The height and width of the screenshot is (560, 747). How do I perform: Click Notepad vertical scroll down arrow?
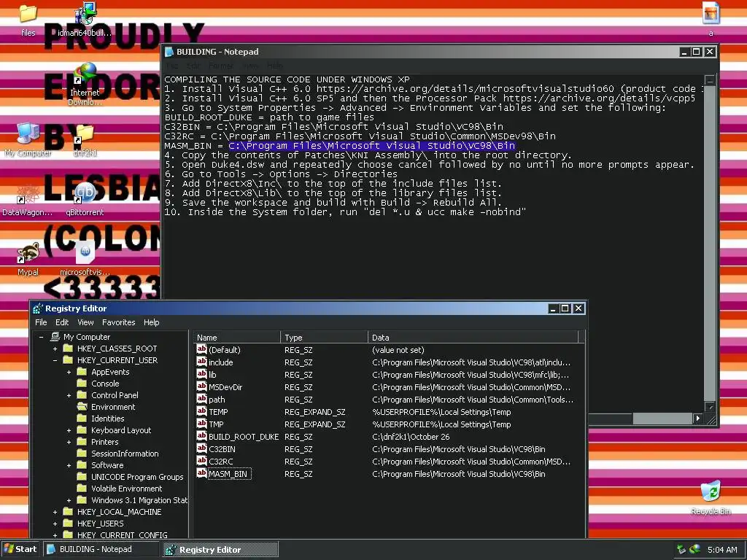pos(710,407)
